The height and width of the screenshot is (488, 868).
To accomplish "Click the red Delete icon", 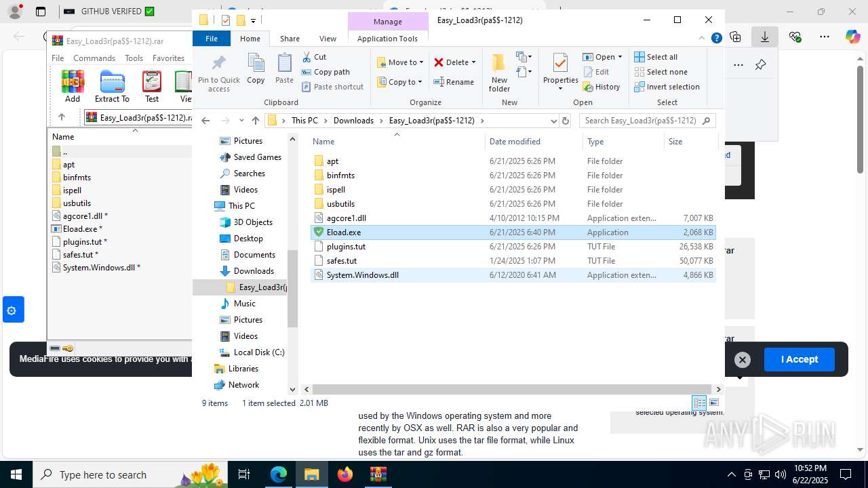I will click(439, 62).
